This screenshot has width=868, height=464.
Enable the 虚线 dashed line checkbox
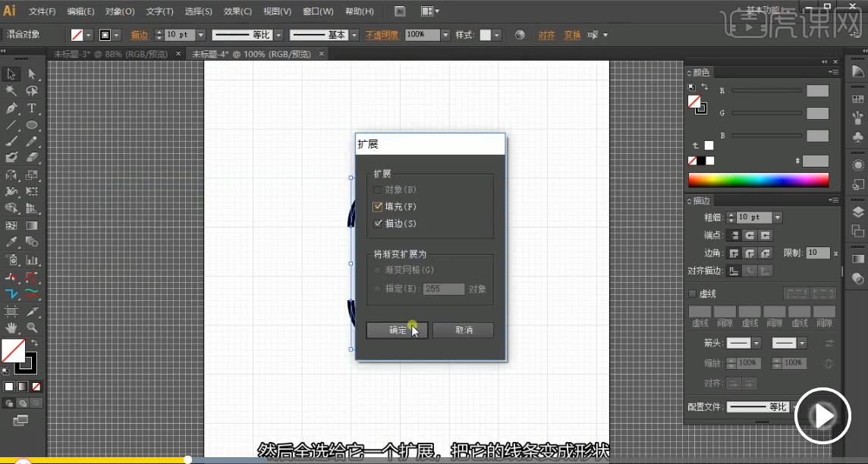[692, 293]
